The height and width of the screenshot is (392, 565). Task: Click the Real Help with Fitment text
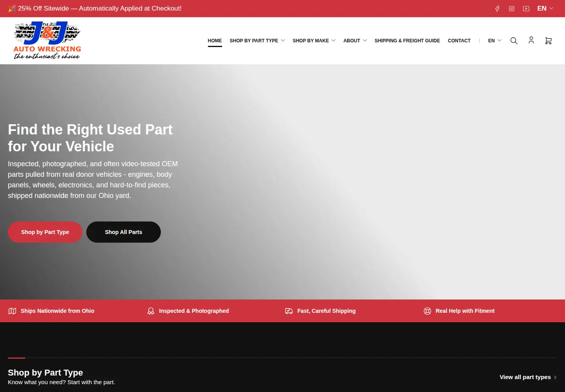[465, 311]
